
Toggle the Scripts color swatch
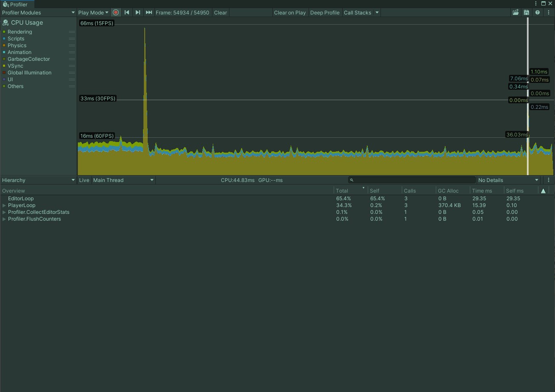[x=4, y=39]
